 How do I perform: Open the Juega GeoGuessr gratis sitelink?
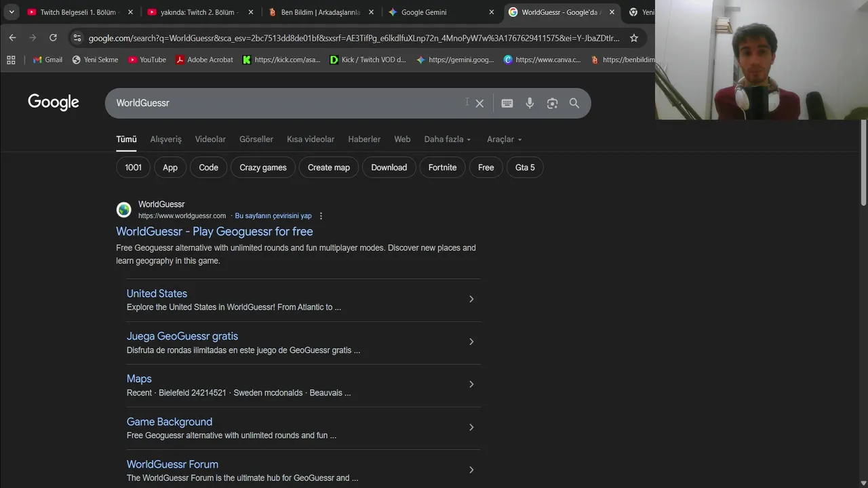(182, 336)
